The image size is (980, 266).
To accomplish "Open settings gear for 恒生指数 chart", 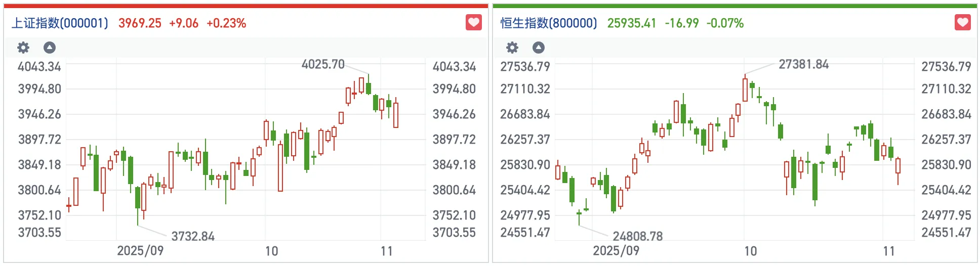I will [x=512, y=48].
